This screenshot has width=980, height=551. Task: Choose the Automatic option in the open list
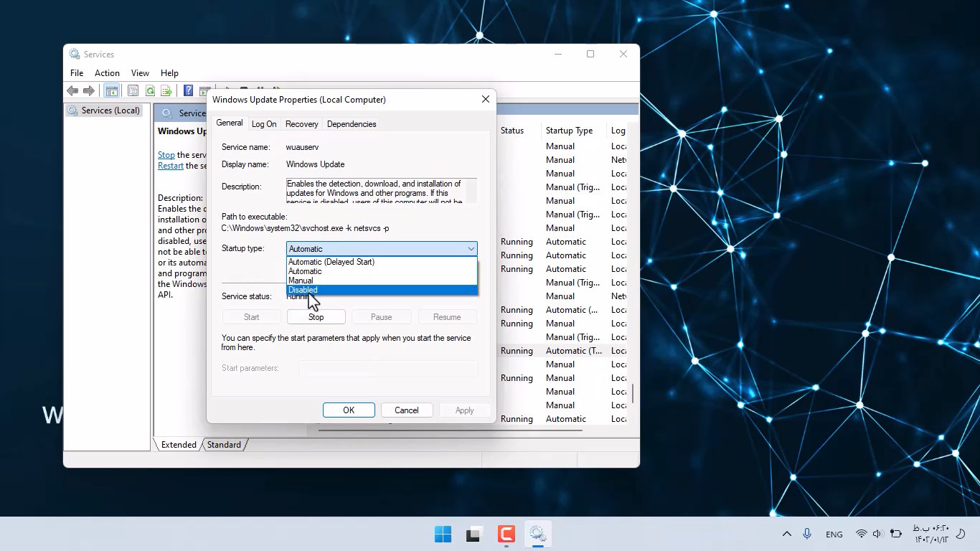382,271
